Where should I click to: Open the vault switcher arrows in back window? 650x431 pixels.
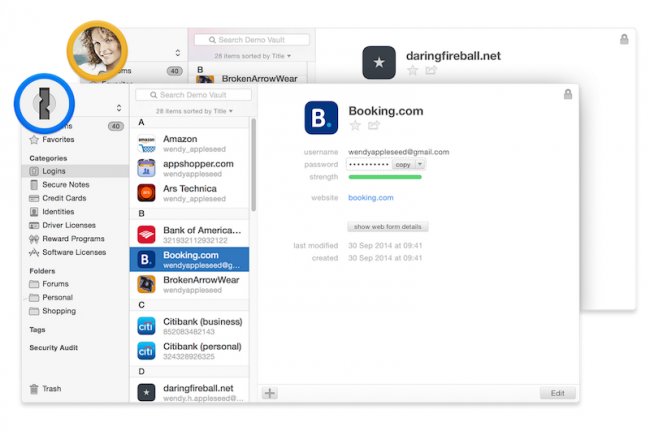click(178, 53)
